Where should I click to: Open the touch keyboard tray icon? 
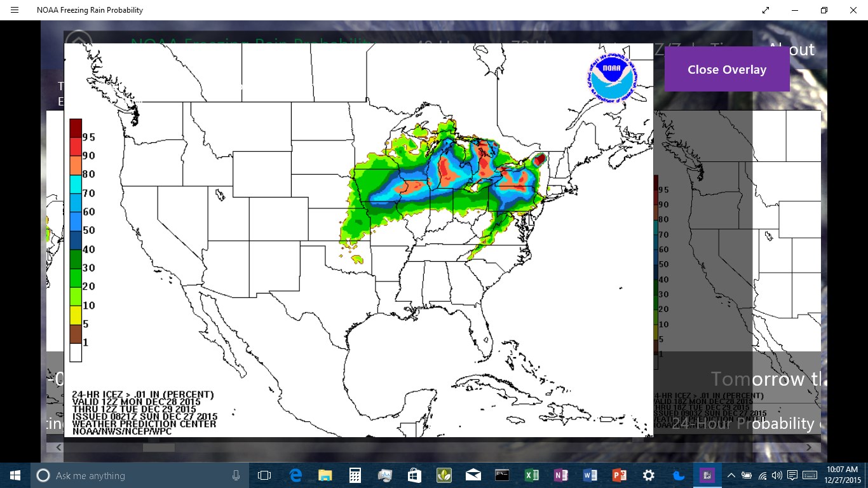pyautogui.click(x=810, y=475)
